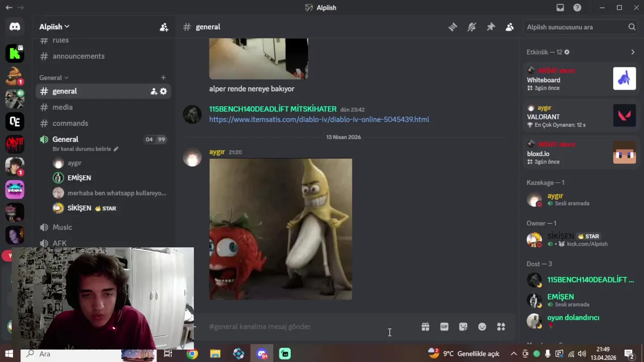This screenshot has height=362, width=644.
Task: Open the emoji picker
Action: point(482,327)
